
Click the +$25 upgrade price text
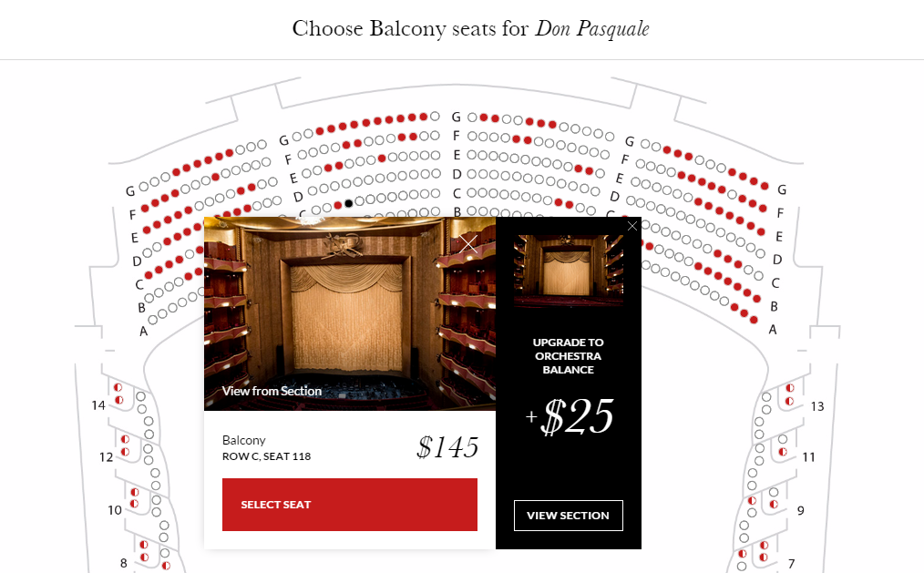coord(569,414)
